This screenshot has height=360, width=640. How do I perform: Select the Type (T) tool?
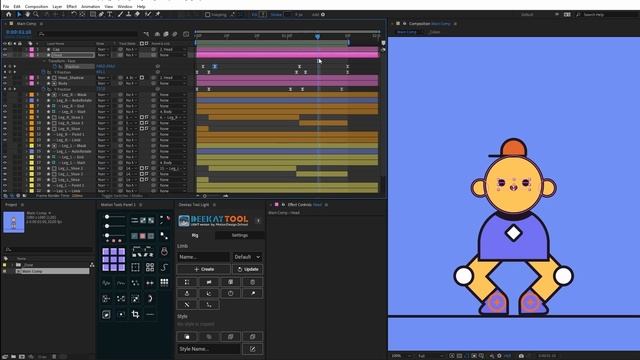pyautogui.click(x=109, y=14)
